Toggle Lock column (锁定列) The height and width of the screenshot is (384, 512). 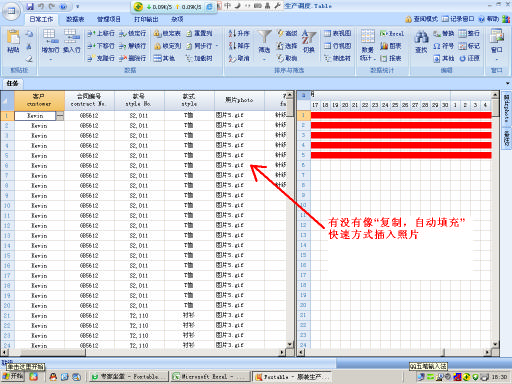pyautogui.click(x=157, y=46)
